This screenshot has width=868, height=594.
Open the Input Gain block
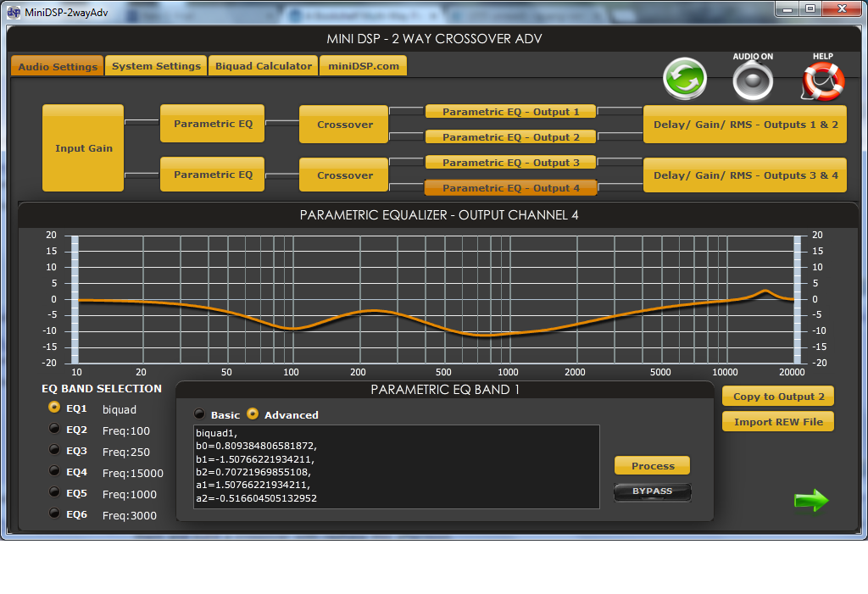coord(83,147)
